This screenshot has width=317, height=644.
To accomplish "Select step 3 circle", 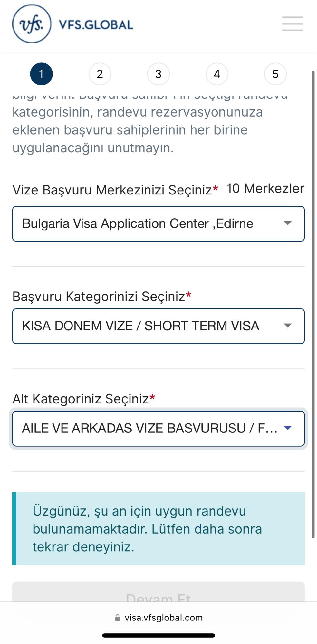I will pos(158,74).
